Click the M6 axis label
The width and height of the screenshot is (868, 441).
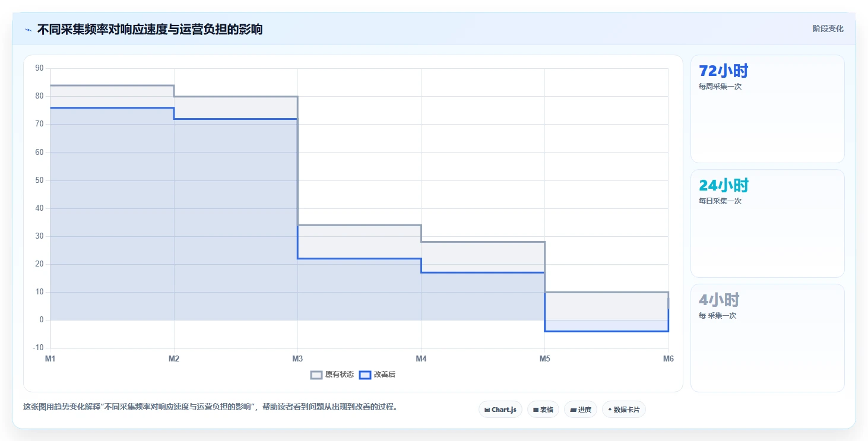tap(668, 358)
